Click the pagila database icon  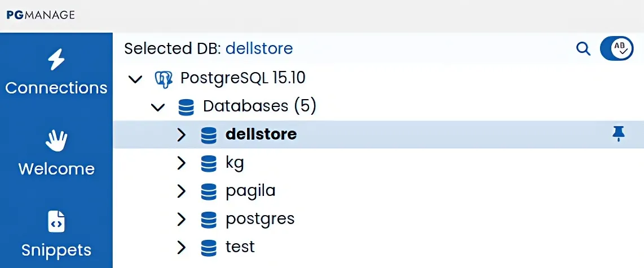(x=209, y=191)
